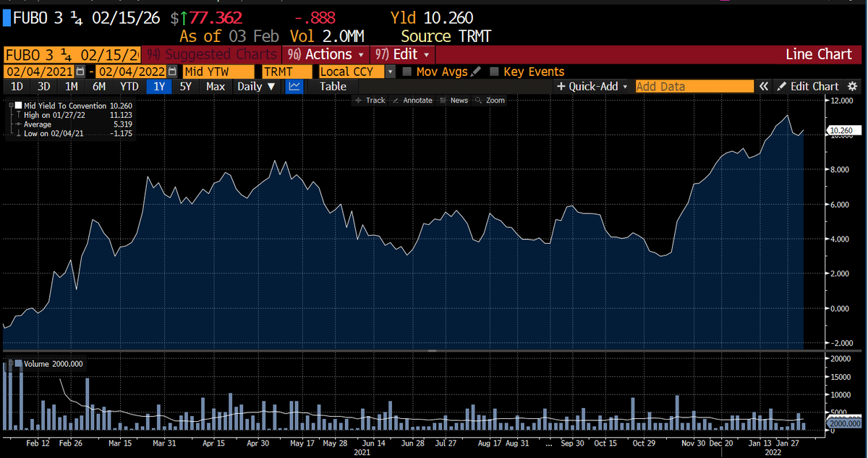Screen dimensions: 868x458
Task: Click the High on 01/27/22 legend row
Action: coord(73,115)
